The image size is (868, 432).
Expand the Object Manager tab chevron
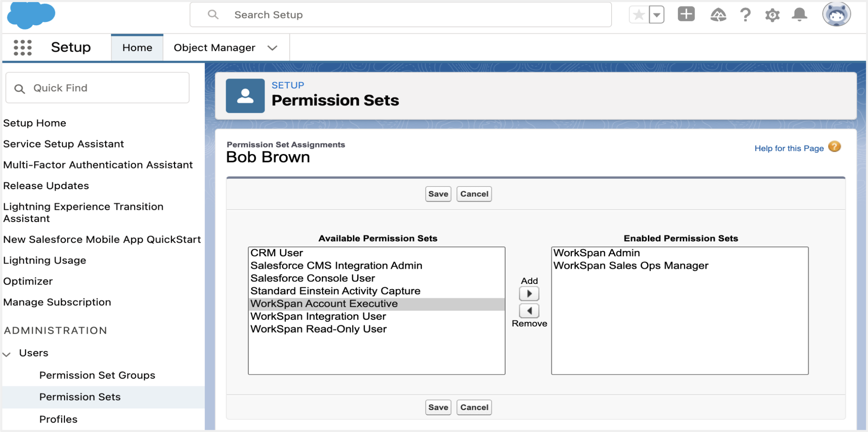pyautogui.click(x=272, y=48)
